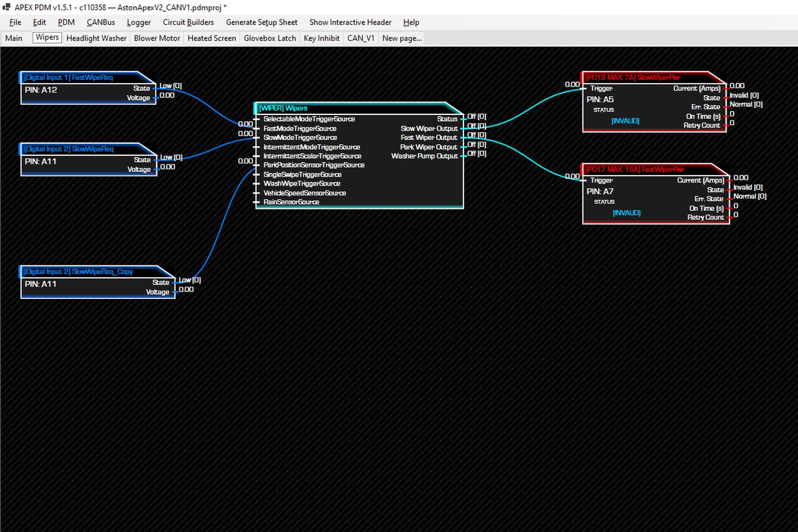798x532 pixels.
Task: Open the Glovebox Latch page tab
Action: [270, 38]
